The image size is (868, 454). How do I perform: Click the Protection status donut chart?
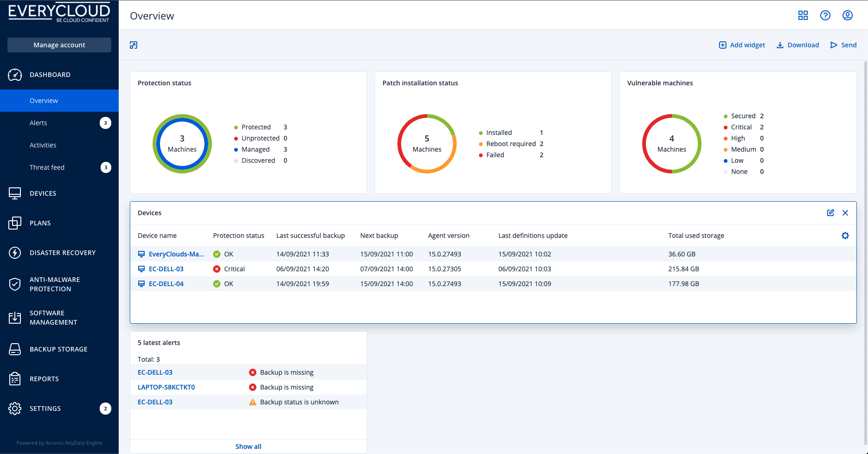[182, 144]
